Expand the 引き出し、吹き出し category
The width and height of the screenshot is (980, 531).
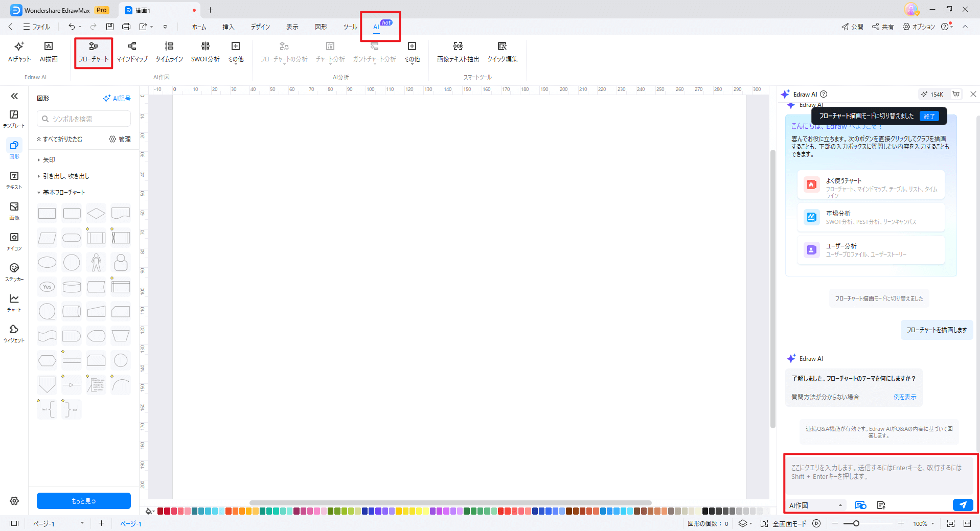pyautogui.click(x=63, y=176)
